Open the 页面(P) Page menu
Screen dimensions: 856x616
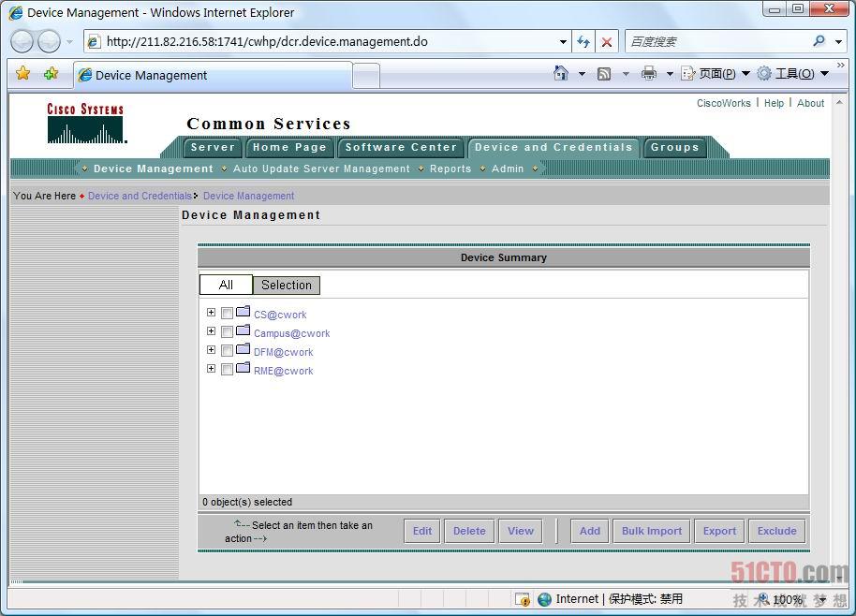click(x=716, y=74)
